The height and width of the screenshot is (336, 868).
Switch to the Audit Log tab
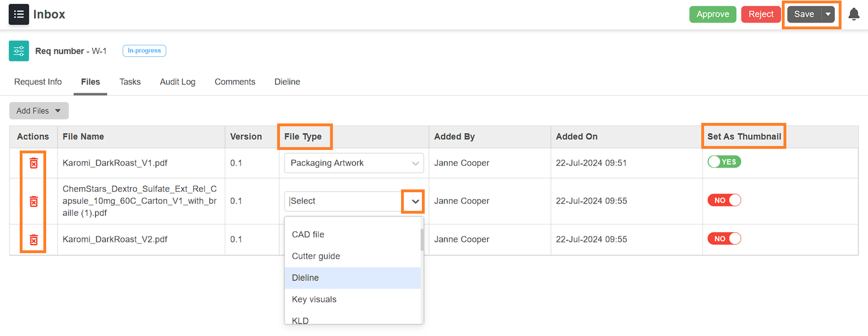[177, 82]
